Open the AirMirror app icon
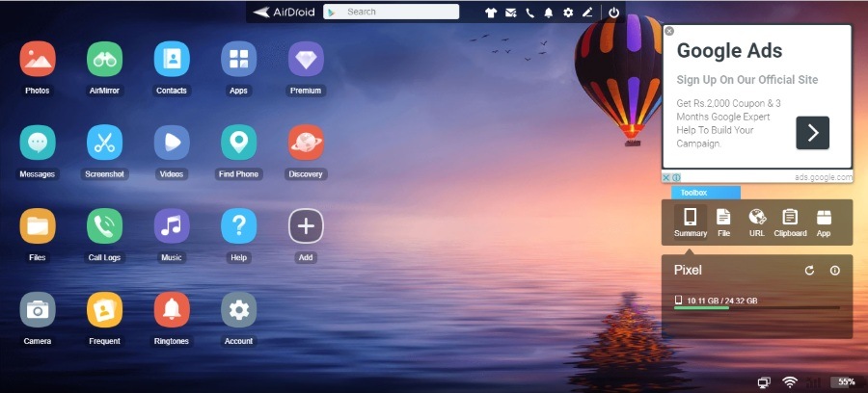Image resolution: width=868 pixels, height=393 pixels. 104,60
